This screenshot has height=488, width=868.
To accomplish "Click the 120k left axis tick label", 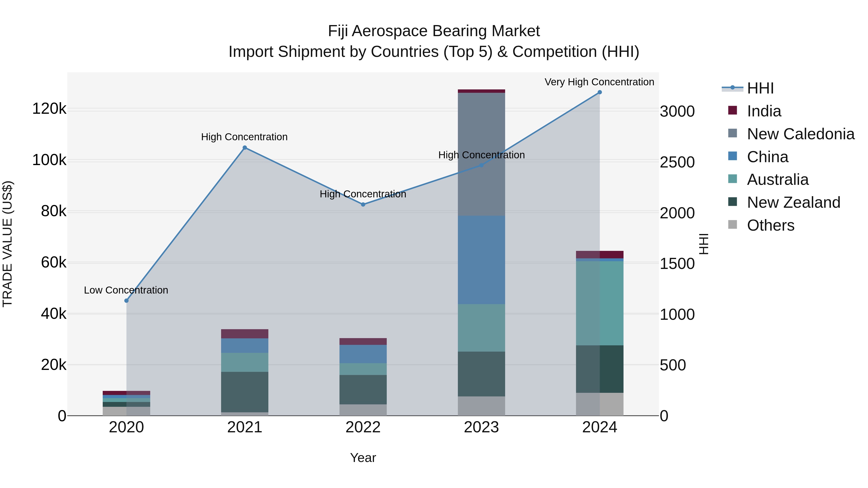I will point(49,109).
